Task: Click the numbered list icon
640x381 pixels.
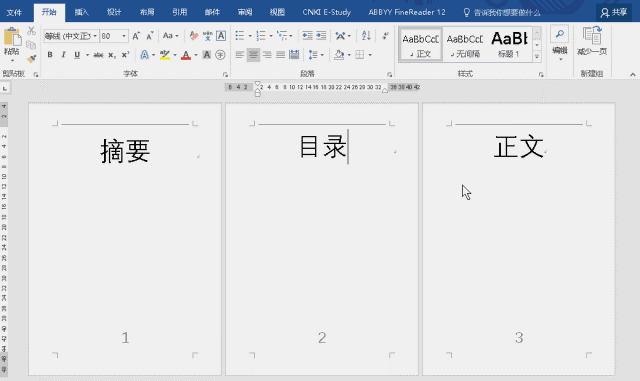Action: click(261, 36)
